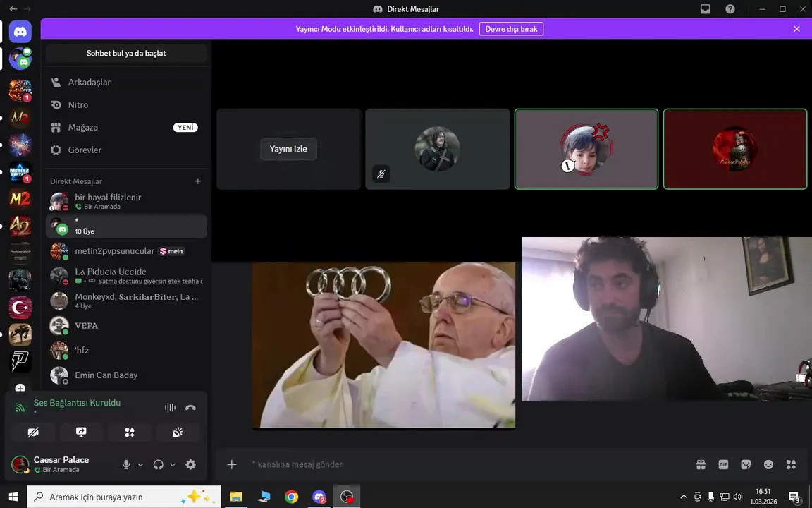
Task: Open the A2 server icon
Action: click(20, 226)
